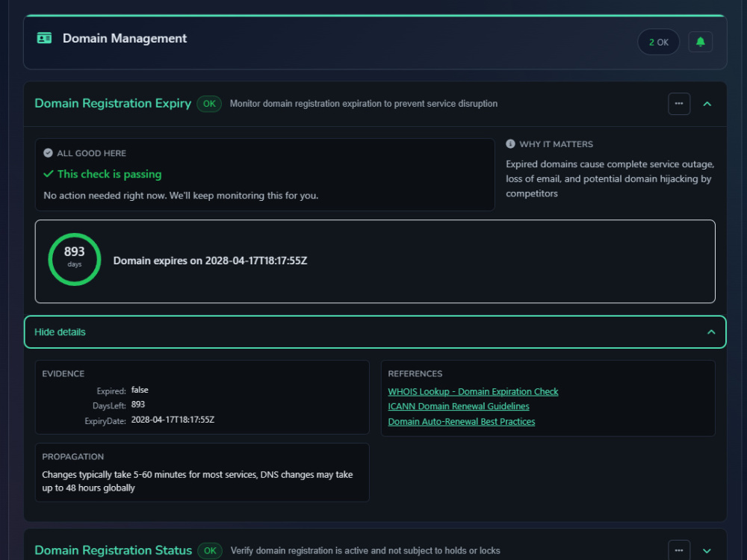747x560 pixels.
Task: Click the OK badge beside Domain Registration Status
Action: [210, 551]
